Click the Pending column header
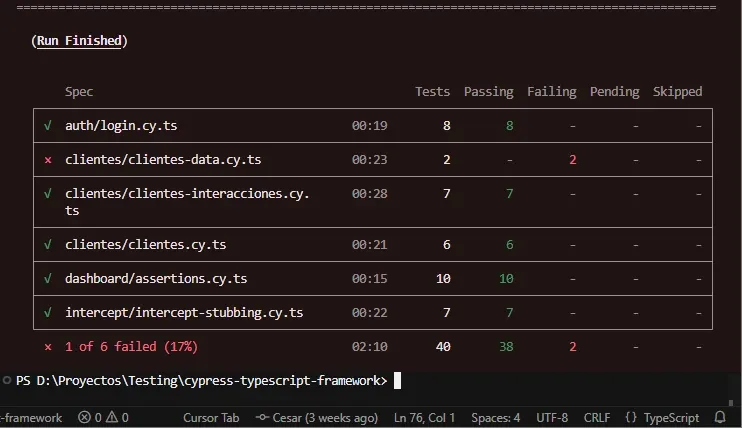 [x=615, y=92]
